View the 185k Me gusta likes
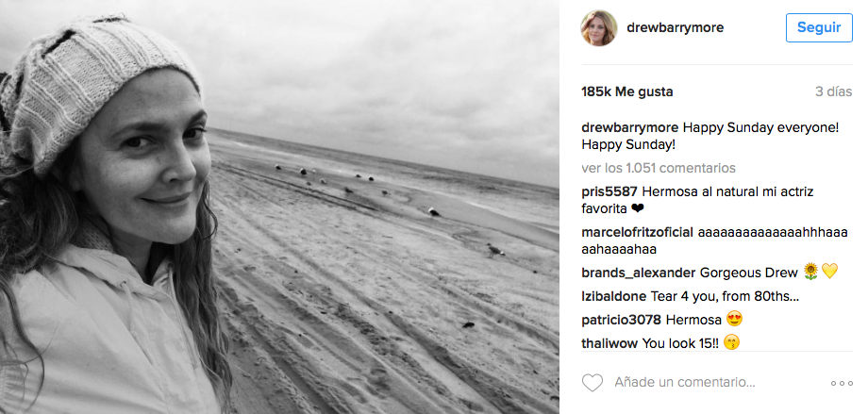The width and height of the screenshot is (868, 414). (627, 92)
